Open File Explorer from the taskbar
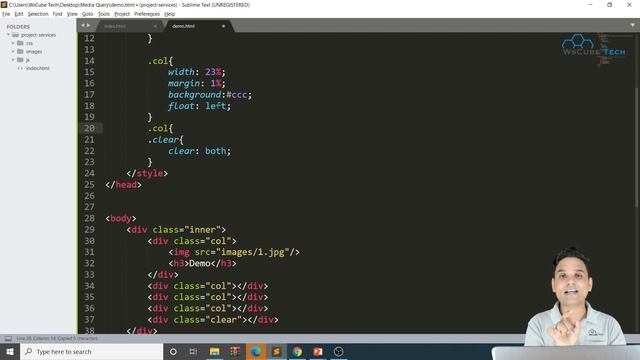 point(214,352)
